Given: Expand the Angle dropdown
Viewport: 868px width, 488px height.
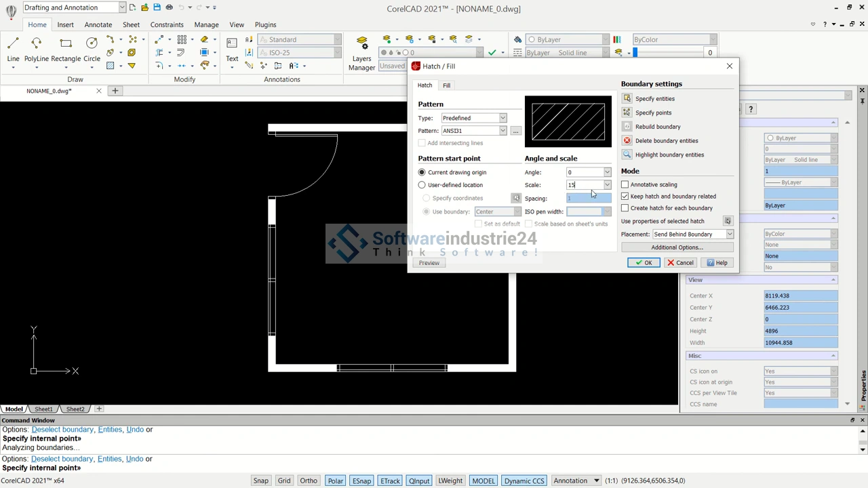Looking at the screenshot, I should [607, 172].
